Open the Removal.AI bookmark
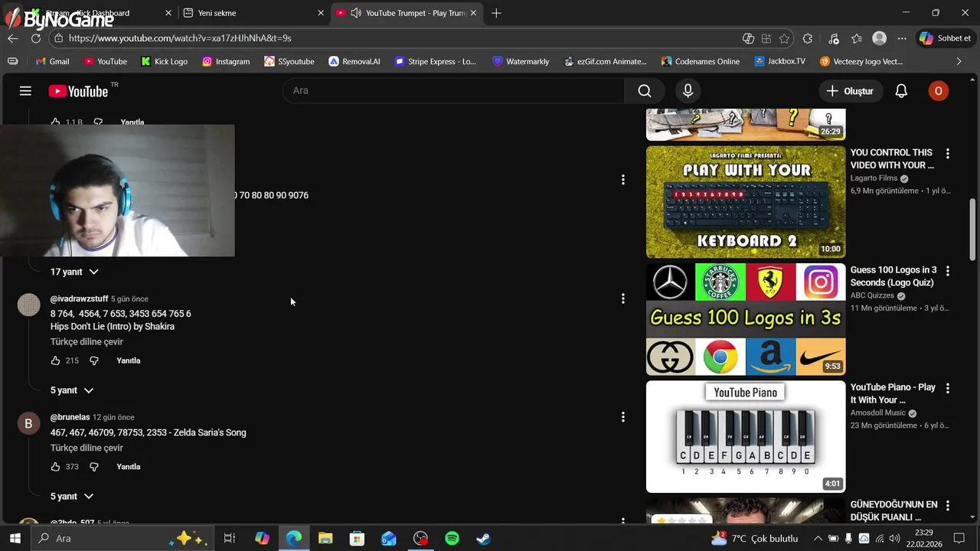Image resolution: width=980 pixels, height=551 pixels. pos(354,61)
